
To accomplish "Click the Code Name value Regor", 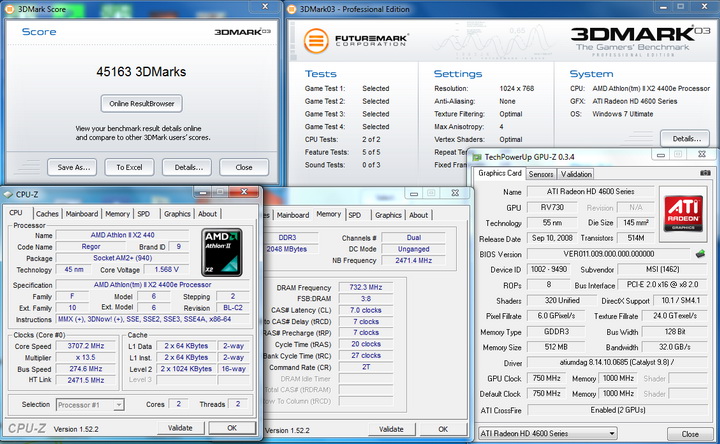I will pyautogui.click(x=91, y=247).
